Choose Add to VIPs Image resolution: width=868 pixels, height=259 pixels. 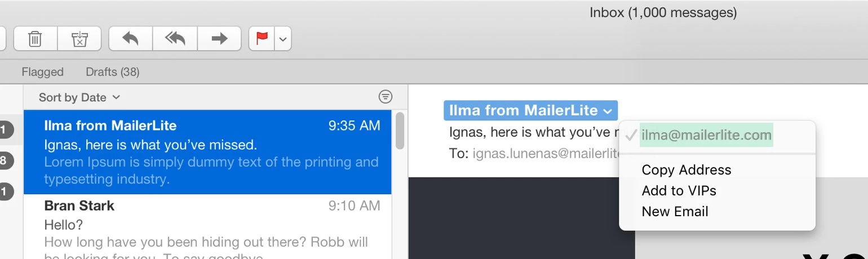[x=679, y=191]
